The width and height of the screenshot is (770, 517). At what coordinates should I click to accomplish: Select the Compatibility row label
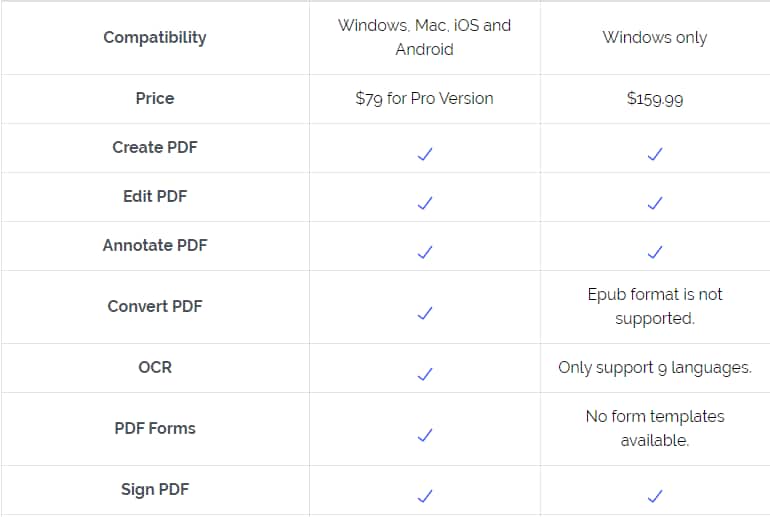pyautogui.click(x=155, y=37)
